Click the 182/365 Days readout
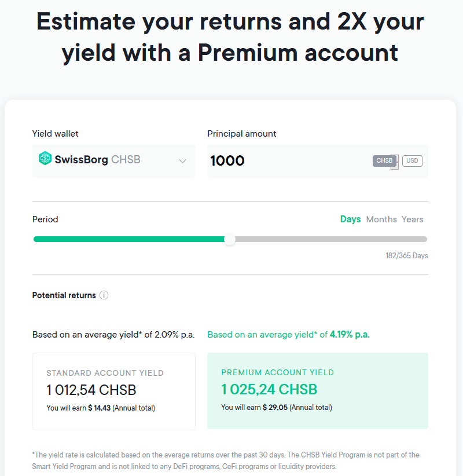 406,255
